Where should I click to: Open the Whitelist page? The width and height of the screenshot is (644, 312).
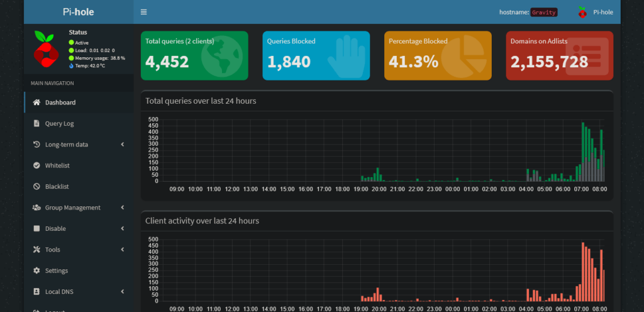(57, 165)
